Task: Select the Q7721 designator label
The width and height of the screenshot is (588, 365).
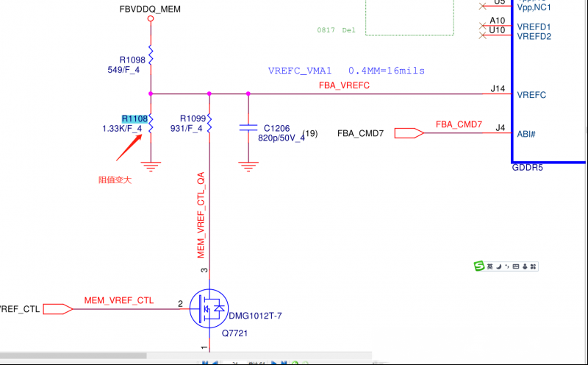Action: (234, 333)
